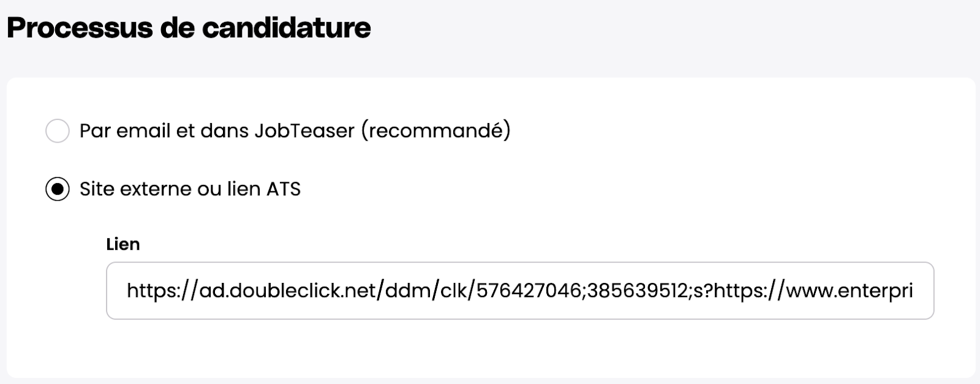Enable the recommended email application option
The height and width of the screenshot is (384, 980).
point(58,131)
